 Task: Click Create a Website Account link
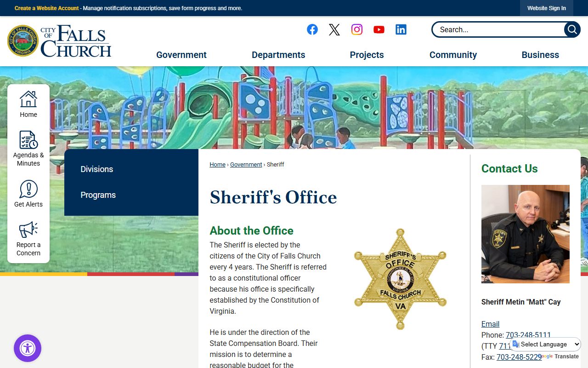47,8
